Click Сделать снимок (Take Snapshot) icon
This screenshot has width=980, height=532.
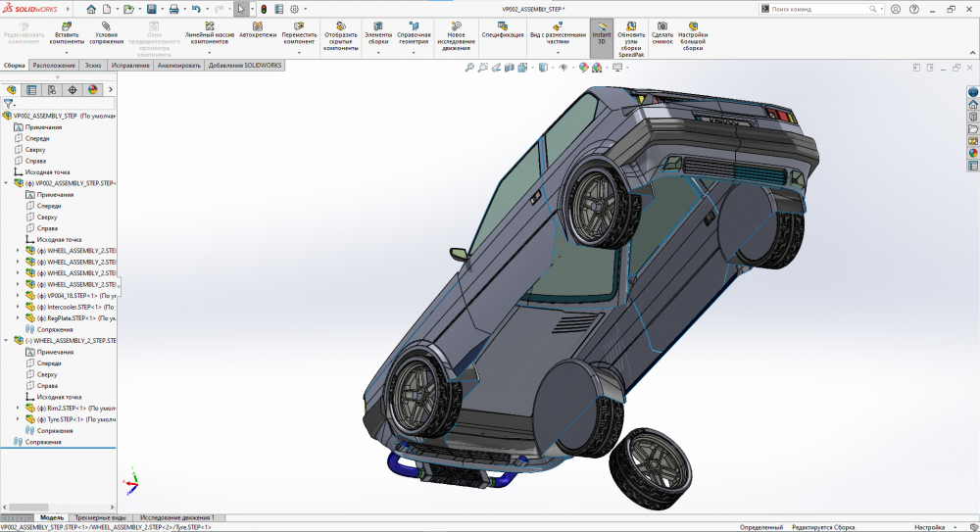(662, 26)
